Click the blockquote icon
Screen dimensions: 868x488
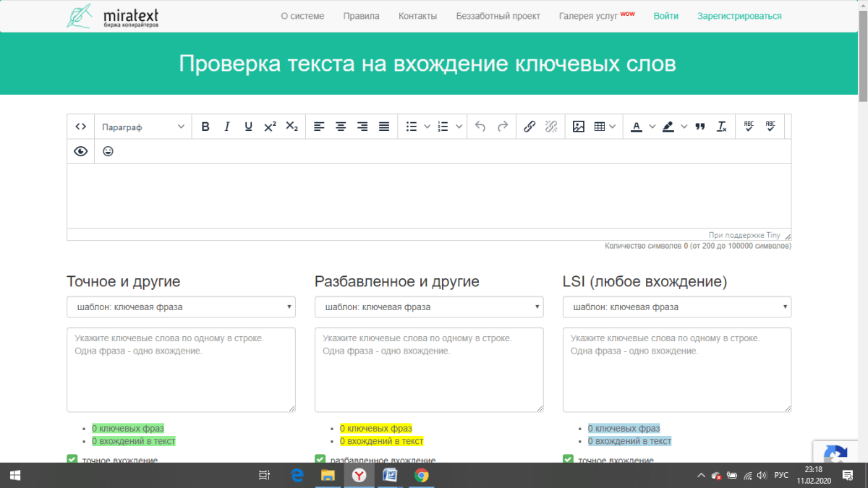tap(699, 127)
